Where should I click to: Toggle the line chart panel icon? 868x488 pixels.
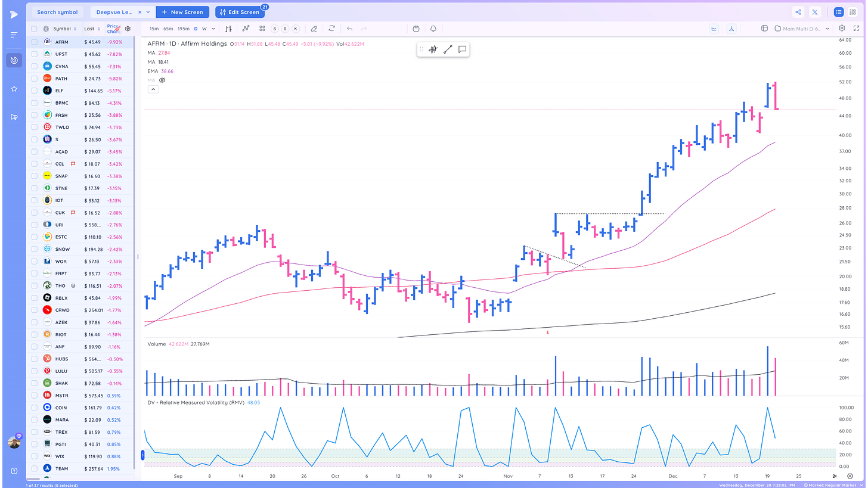[x=714, y=29]
